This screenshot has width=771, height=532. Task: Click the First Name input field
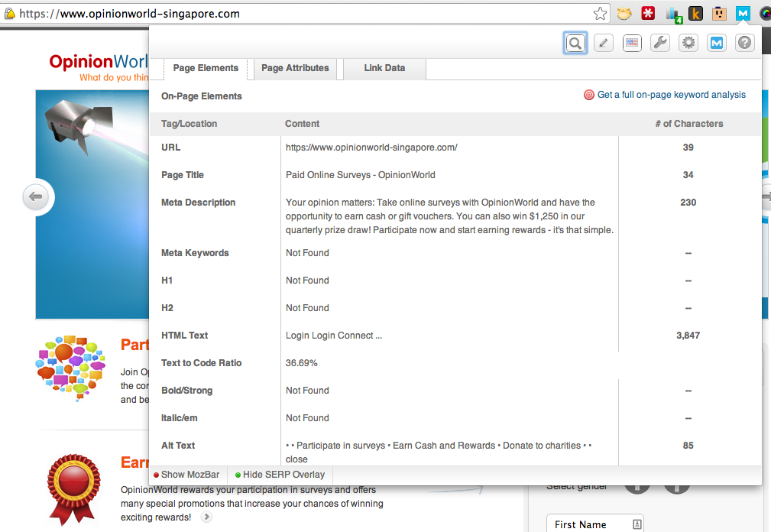click(x=595, y=524)
